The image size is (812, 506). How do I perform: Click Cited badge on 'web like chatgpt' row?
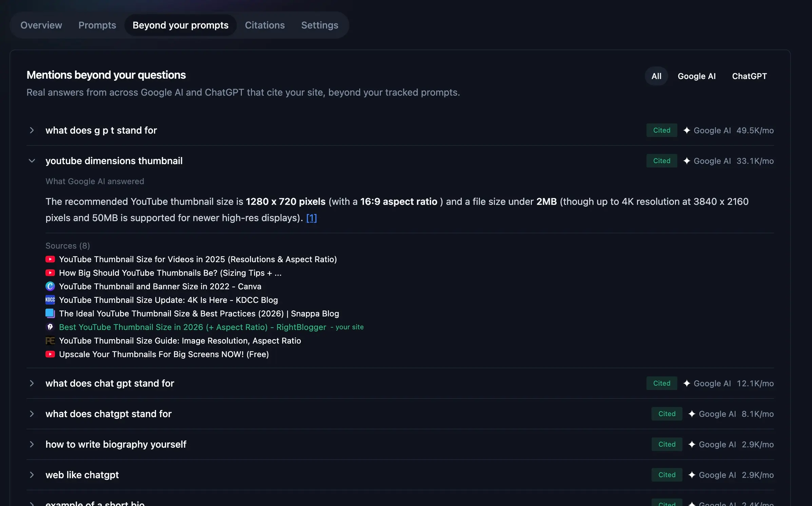[x=667, y=475]
